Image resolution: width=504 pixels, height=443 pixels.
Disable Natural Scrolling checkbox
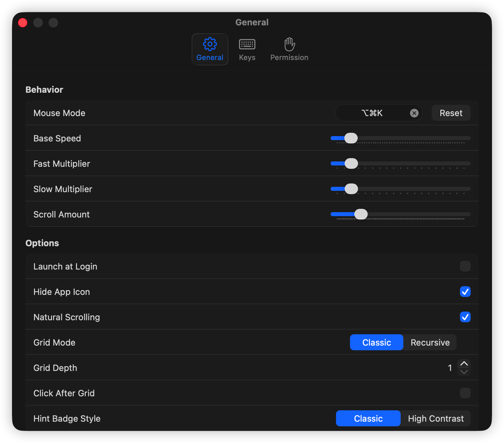click(x=465, y=317)
